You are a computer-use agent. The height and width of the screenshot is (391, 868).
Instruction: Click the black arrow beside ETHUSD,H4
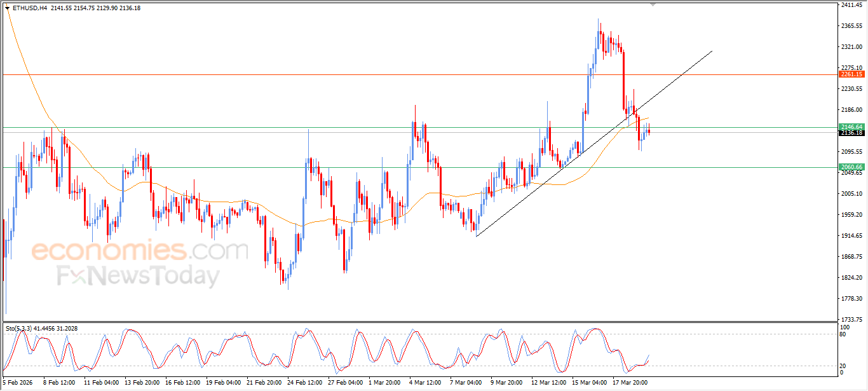coord(7,8)
